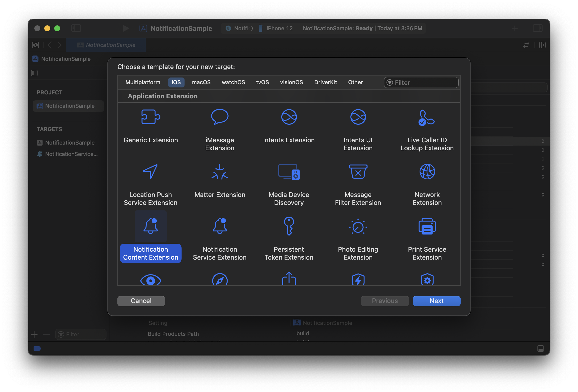Screen dimensions: 578x392
Task: Open the iPhone 12 run destination selector
Action: tap(279, 28)
